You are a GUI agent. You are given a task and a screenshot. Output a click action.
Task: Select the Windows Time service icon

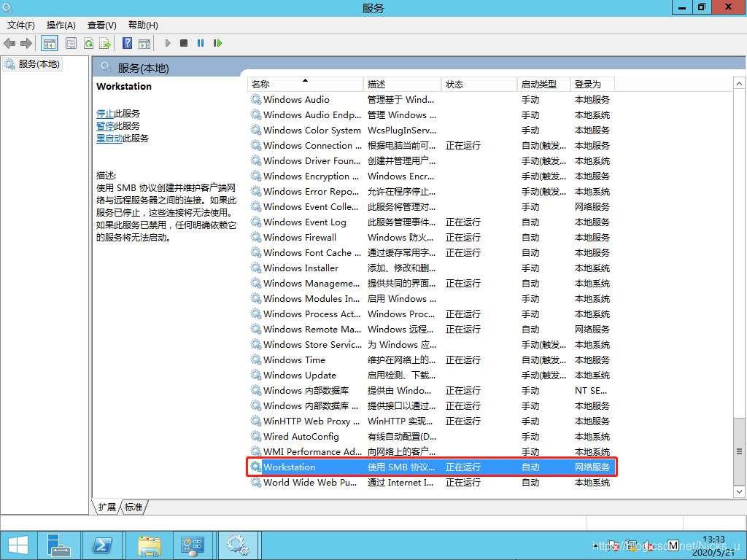point(256,359)
